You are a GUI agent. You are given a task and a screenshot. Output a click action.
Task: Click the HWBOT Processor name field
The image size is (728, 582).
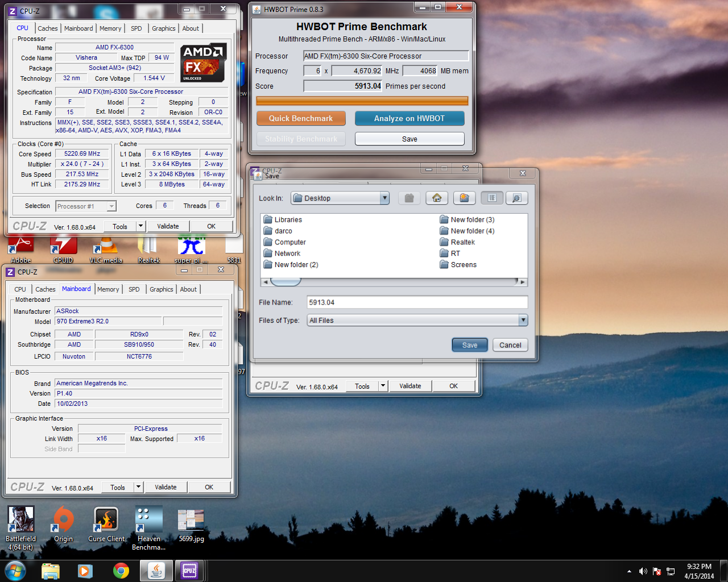[x=386, y=56]
